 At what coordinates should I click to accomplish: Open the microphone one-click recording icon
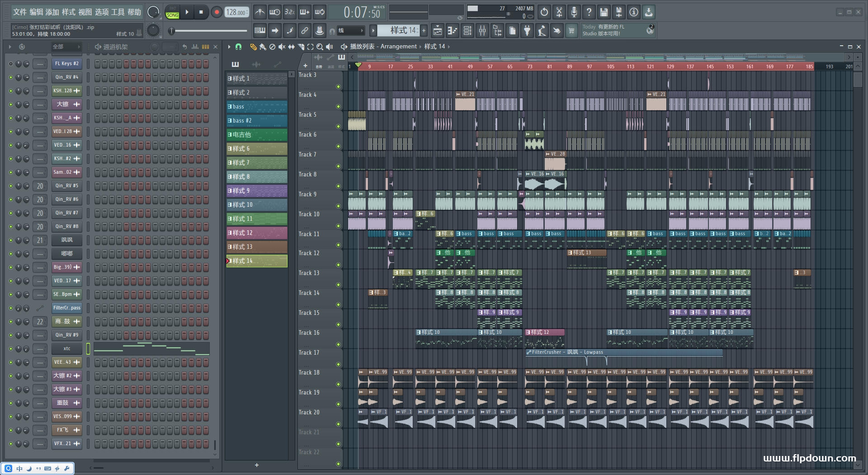[x=574, y=12]
